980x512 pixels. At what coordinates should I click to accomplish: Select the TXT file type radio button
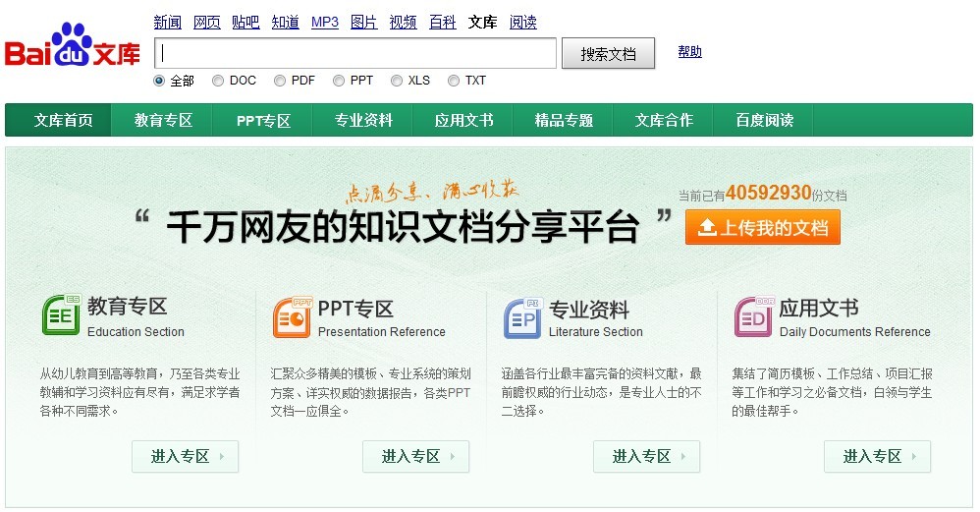click(x=454, y=81)
